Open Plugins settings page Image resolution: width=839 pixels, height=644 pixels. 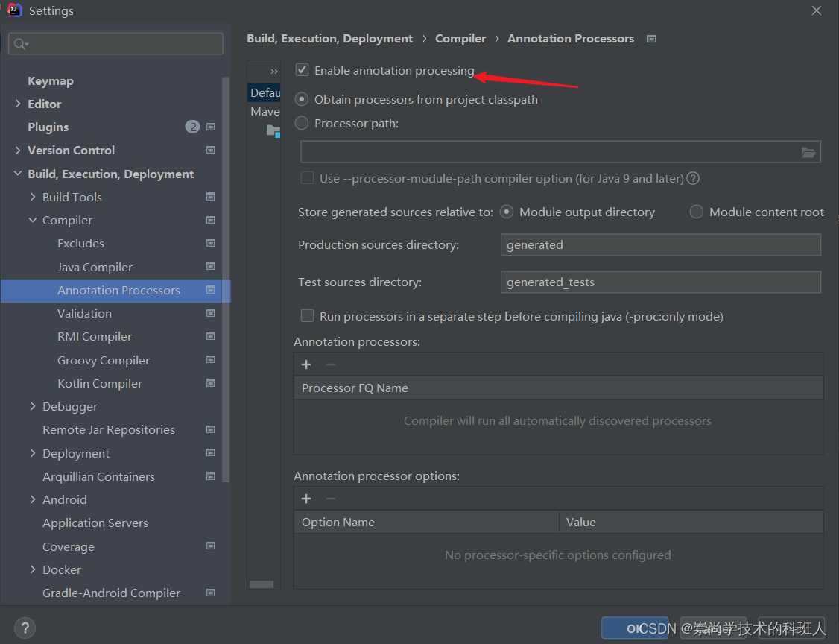(48, 127)
